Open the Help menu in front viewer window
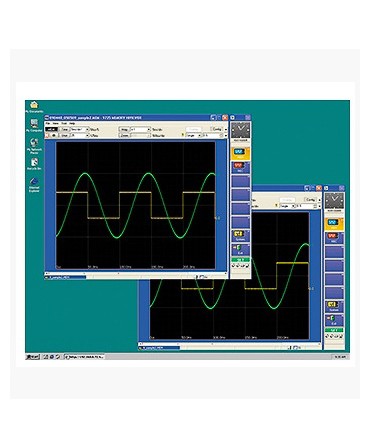Image resolution: width=370 pixels, height=448 pixels. tap(72, 123)
